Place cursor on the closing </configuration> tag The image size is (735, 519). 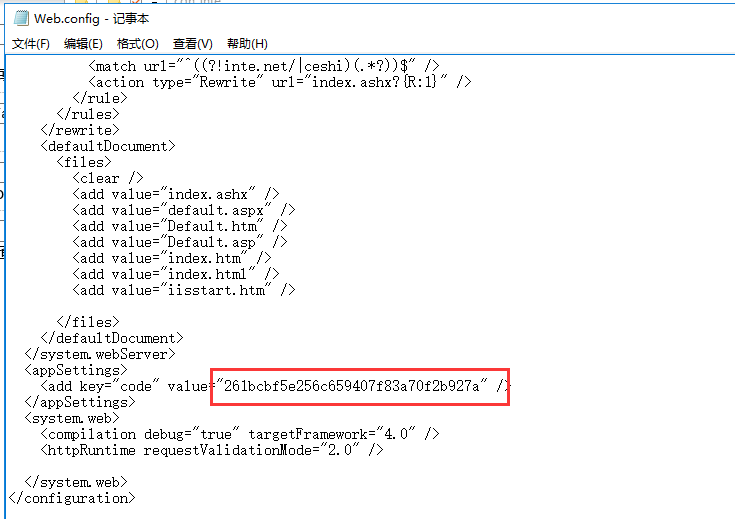[x=72, y=498]
